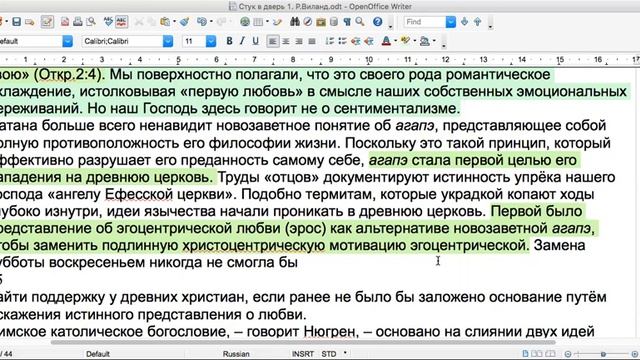Viewport: 640px width, 360px height.
Task: Click the Calibri font name field
Action: click(122, 41)
